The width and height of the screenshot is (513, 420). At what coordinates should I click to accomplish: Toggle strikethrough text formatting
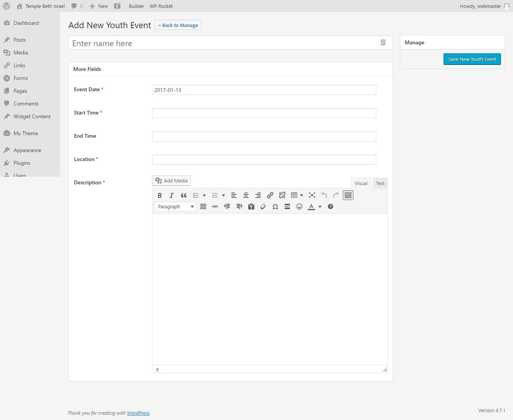click(215, 206)
